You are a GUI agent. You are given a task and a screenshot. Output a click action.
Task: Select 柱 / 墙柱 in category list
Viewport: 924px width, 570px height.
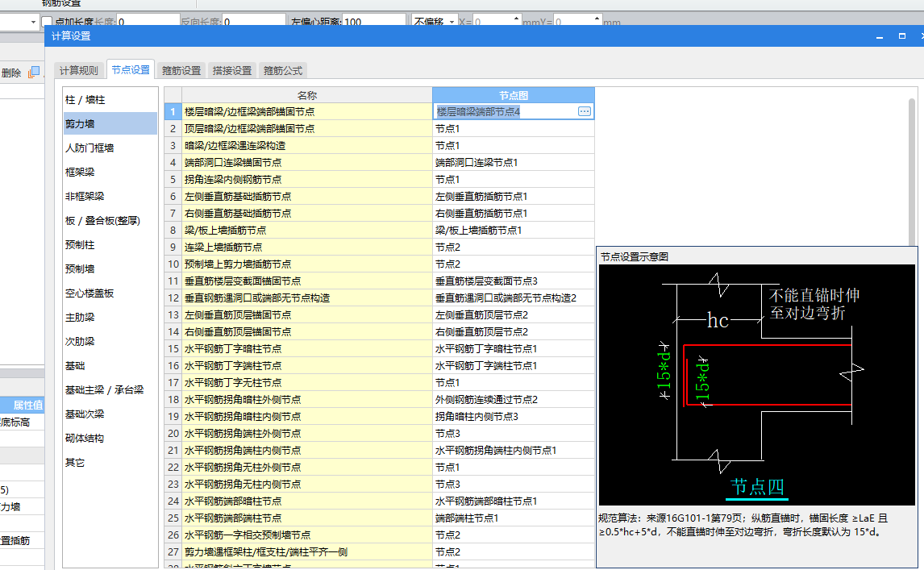point(110,100)
